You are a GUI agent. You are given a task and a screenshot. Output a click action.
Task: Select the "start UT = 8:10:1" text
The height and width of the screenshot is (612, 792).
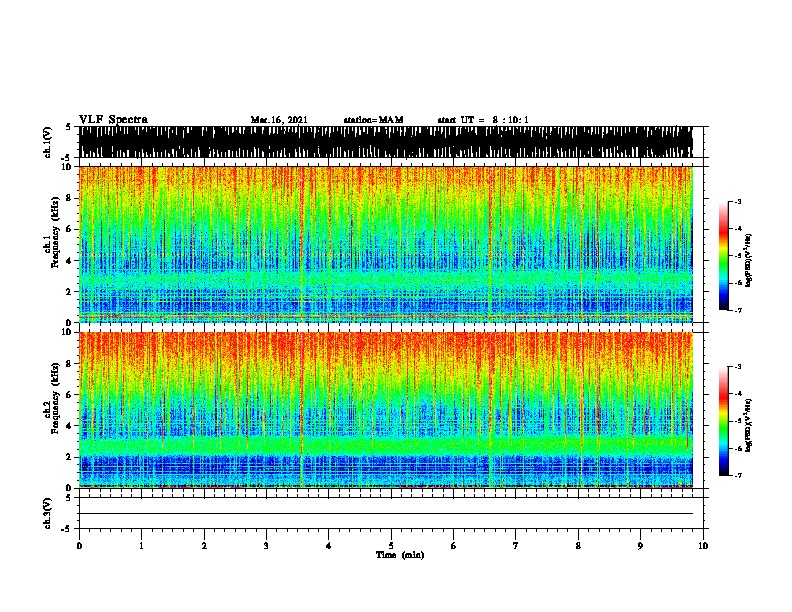click(x=483, y=120)
